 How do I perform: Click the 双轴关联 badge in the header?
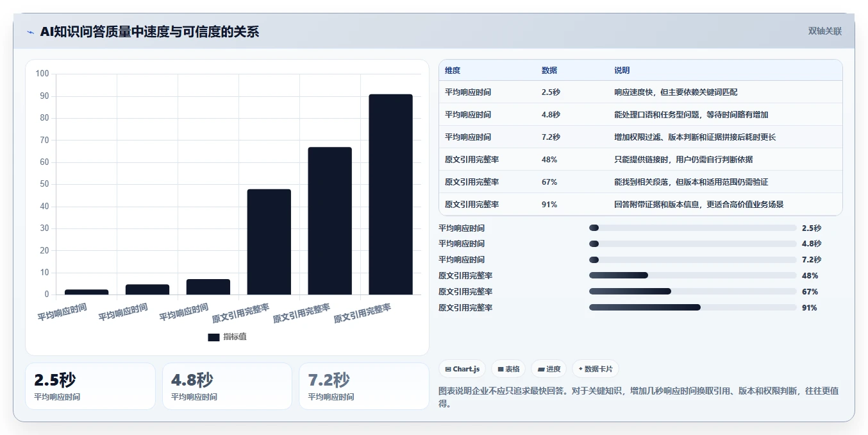pos(825,31)
